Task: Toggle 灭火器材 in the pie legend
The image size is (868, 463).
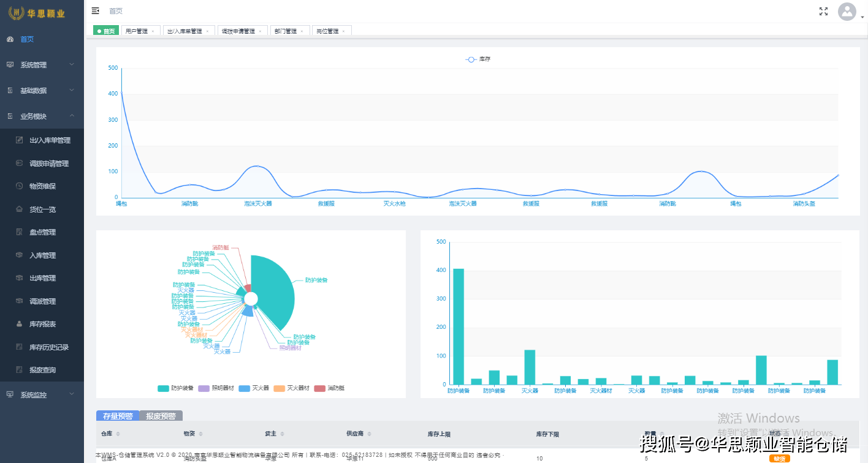Action: [292, 388]
